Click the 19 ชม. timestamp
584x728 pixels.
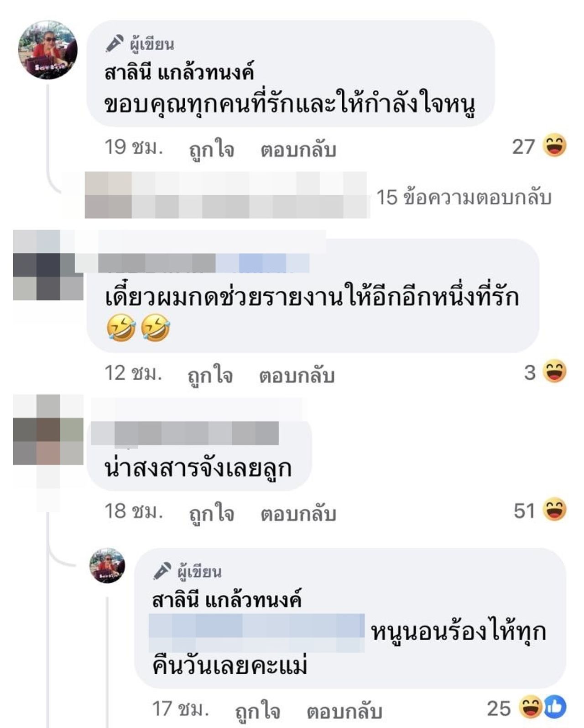click(134, 147)
